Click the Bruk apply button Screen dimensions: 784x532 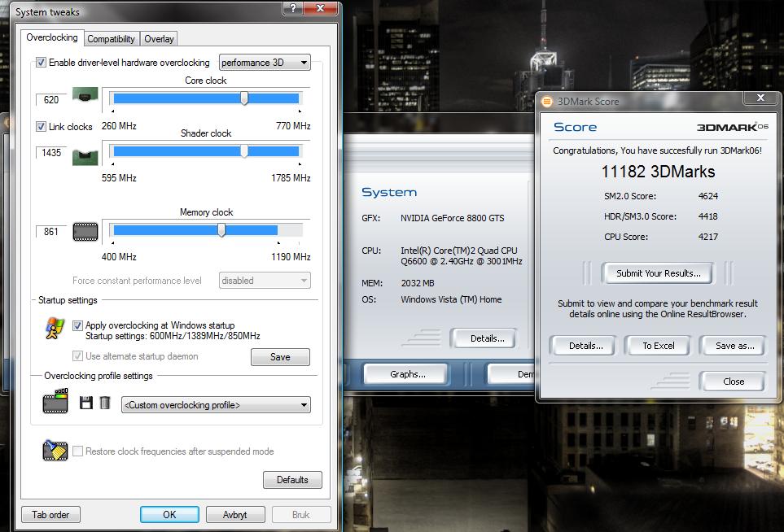pyautogui.click(x=301, y=515)
